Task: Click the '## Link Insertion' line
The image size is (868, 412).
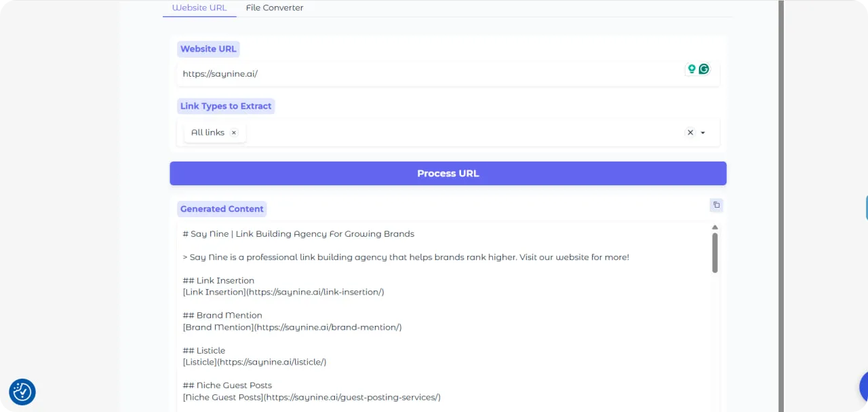Action: click(218, 280)
